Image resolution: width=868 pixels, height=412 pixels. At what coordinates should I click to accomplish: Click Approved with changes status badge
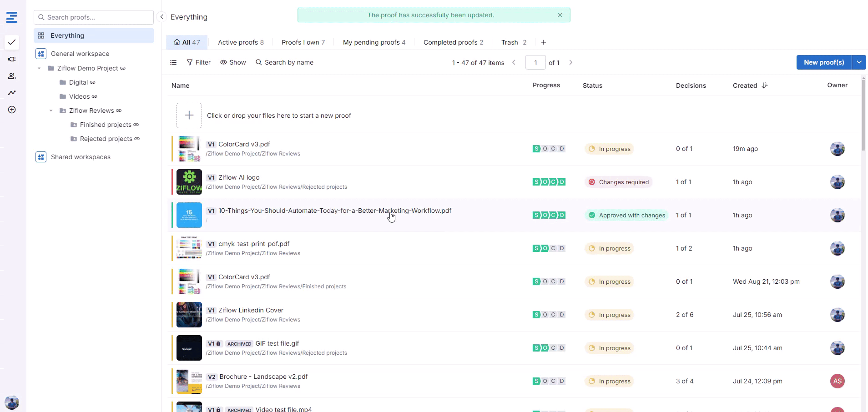[626, 215]
